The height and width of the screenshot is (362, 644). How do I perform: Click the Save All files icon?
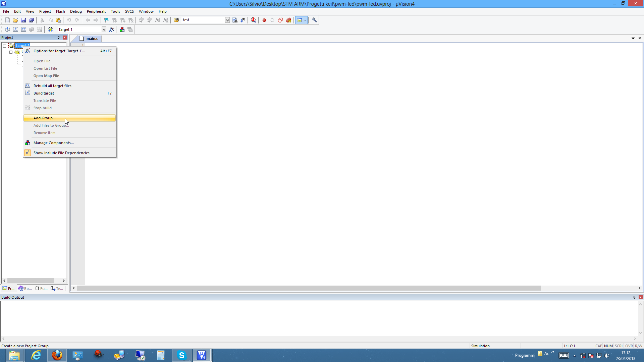32,20
